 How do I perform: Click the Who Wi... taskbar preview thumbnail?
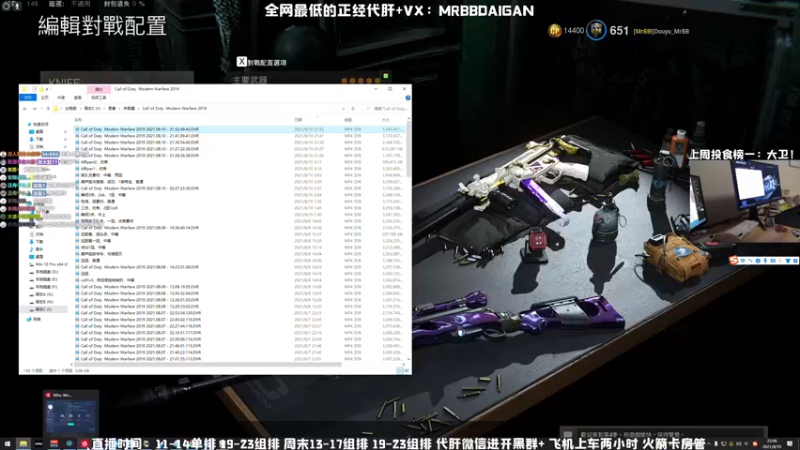coord(71,413)
